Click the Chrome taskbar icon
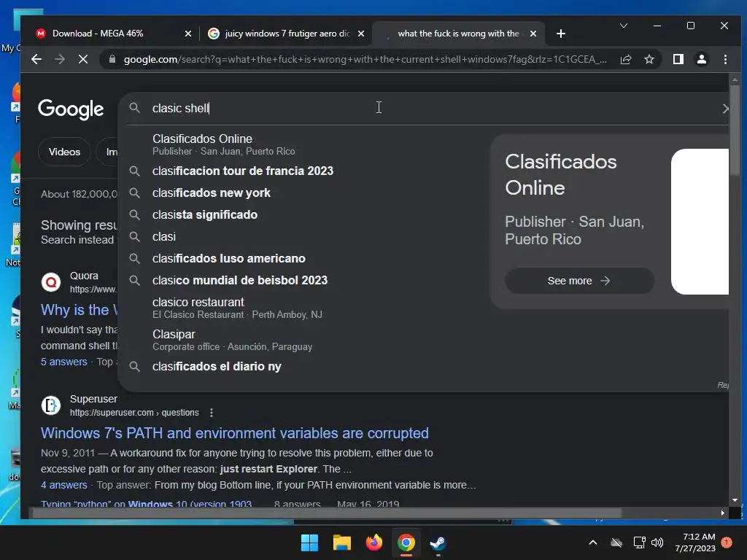The width and height of the screenshot is (747, 560). tap(406, 542)
